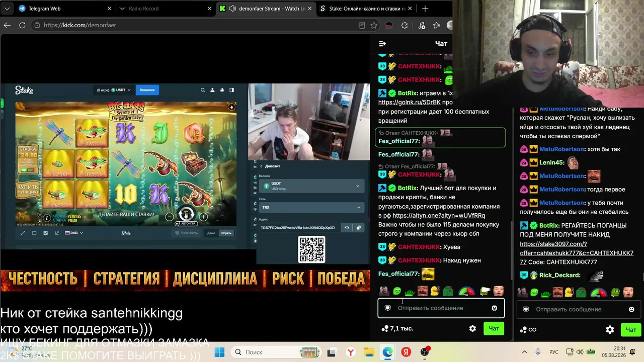
Task: Open the RUB currency dropdown
Action: 74,233
